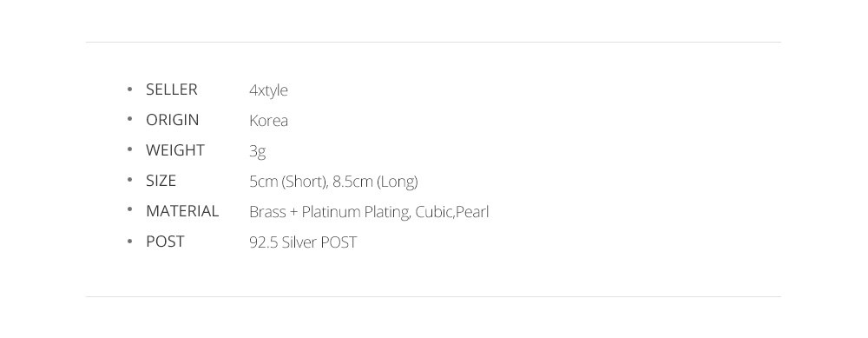This screenshot has height=338, width=868.
Task: Select the 4xtyle seller name
Action: (x=268, y=90)
